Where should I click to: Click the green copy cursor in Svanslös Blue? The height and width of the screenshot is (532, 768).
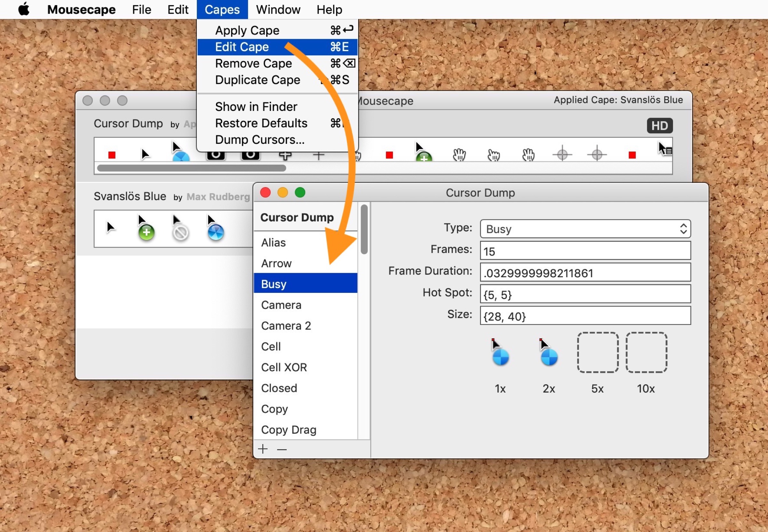click(x=146, y=229)
